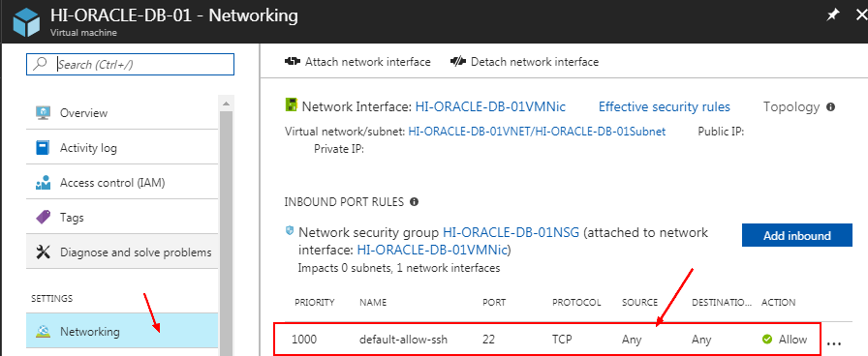The image size is (868, 356).
Task: Click the Attach network interface plug icon
Action: [x=293, y=61]
